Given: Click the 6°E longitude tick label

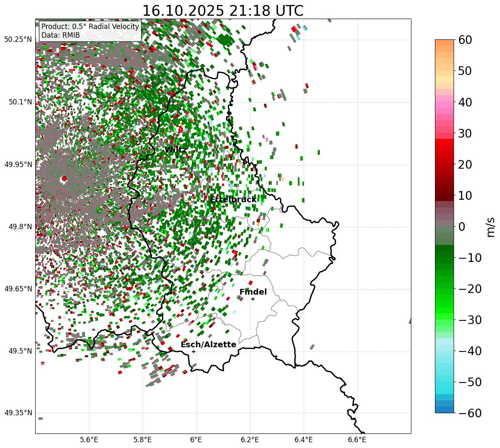Looking at the screenshot, I should [196, 440].
